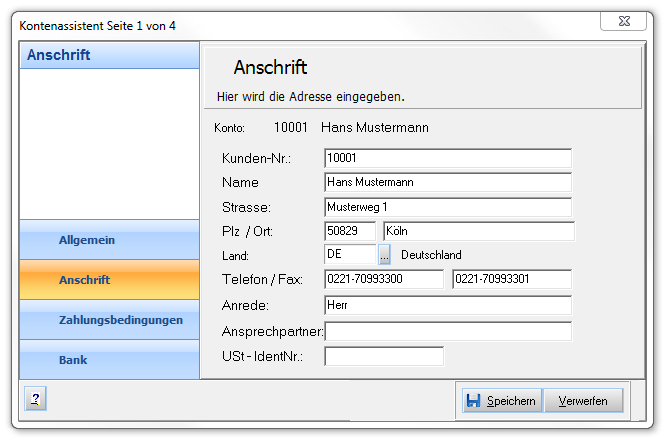Focus the Name field with Hans Mustermann
Image resolution: width=667 pixels, height=441 pixels.
447,182
